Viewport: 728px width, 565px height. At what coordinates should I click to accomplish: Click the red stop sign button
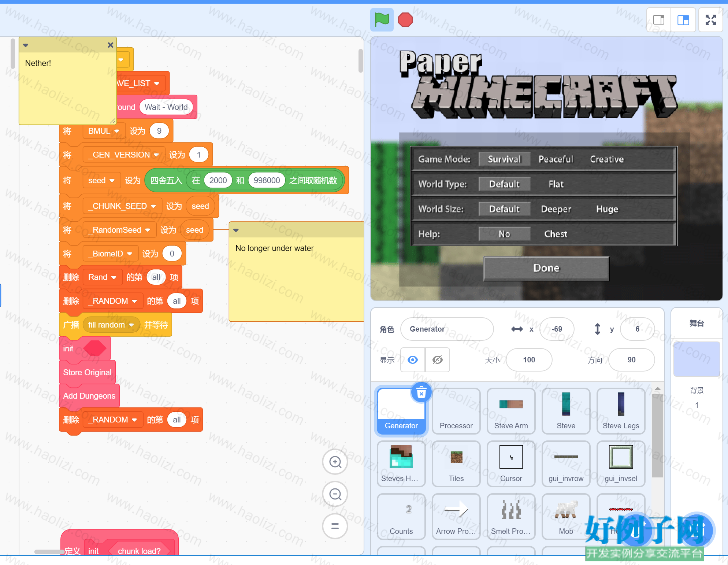[x=405, y=20]
